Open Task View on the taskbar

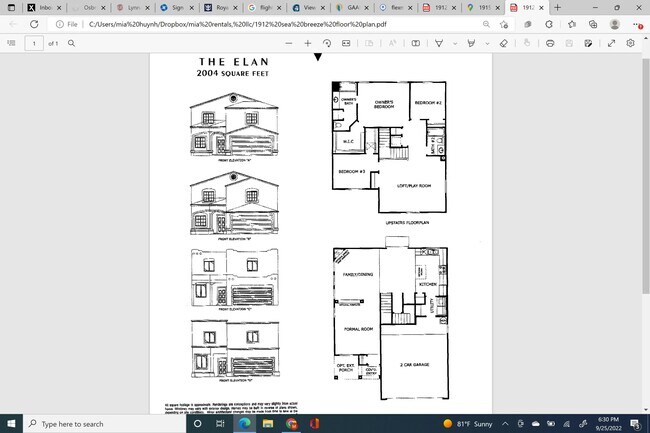tap(220, 423)
